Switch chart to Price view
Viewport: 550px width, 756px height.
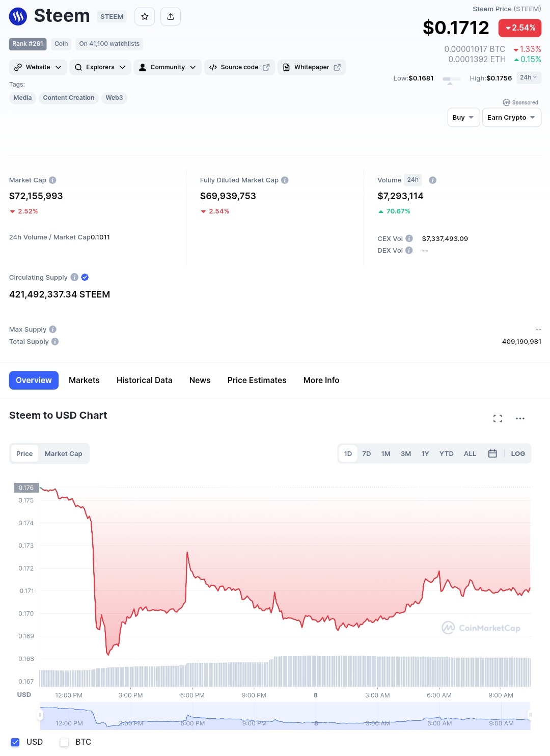[x=24, y=454]
